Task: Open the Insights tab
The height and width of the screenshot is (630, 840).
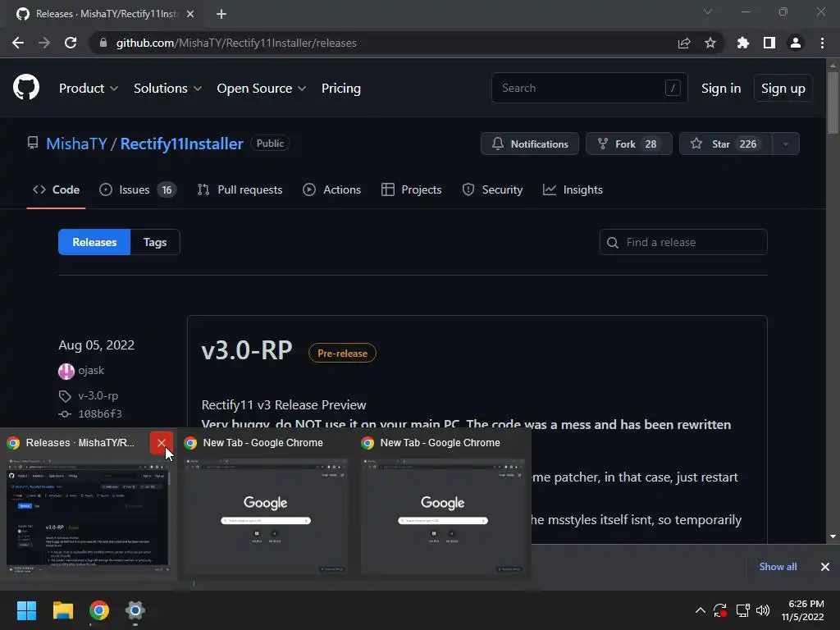Action: 573,189
